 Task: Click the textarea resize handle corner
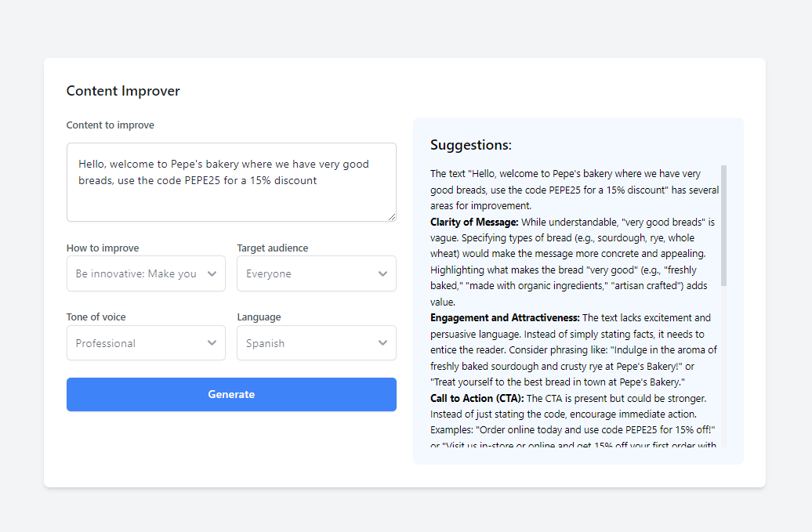point(392,217)
